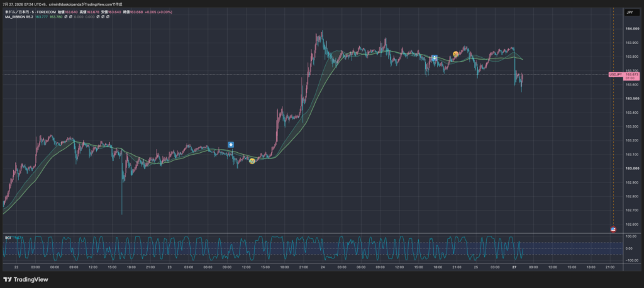Click the 23 date label on time axis
Viewport: 644px width, 288px height.
[170, 267]
